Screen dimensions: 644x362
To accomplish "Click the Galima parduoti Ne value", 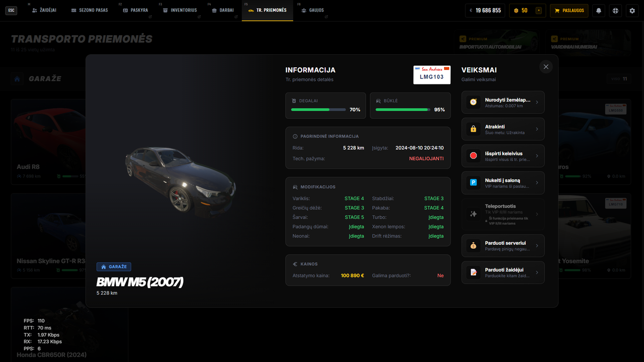I will click(441, 276).
